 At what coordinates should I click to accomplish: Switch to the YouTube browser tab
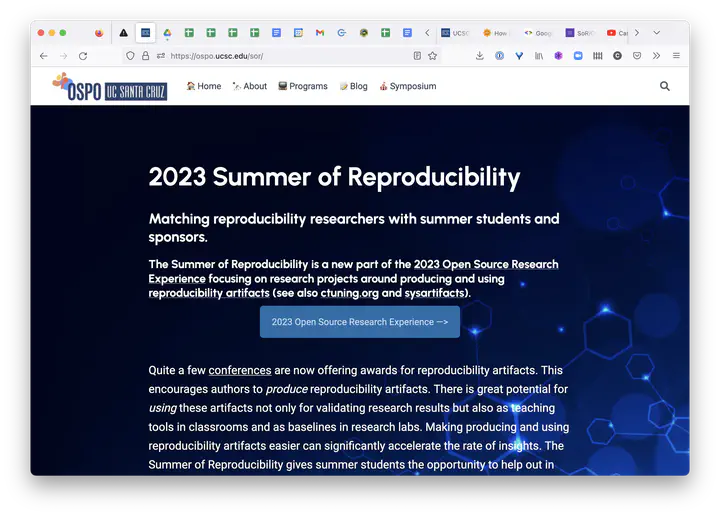(616, 33)
